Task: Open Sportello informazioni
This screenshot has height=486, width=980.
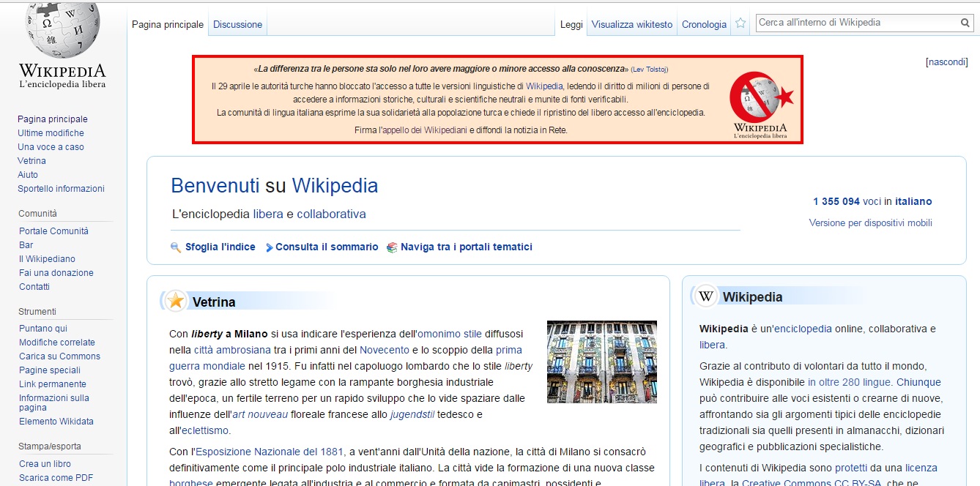Action: (x=61, y=189)
